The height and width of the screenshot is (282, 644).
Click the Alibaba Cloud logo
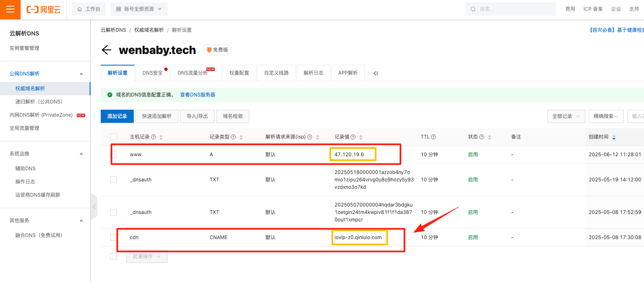(x=44, y=9)
